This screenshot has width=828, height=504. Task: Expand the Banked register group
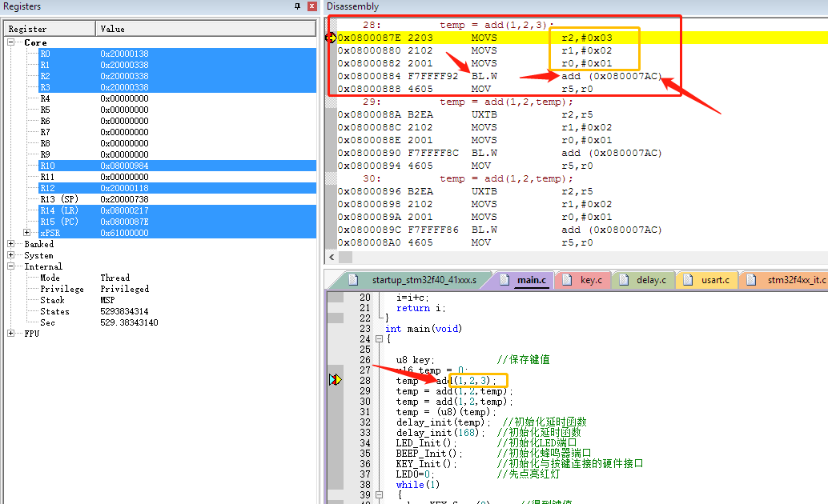(x=10, y=244)
